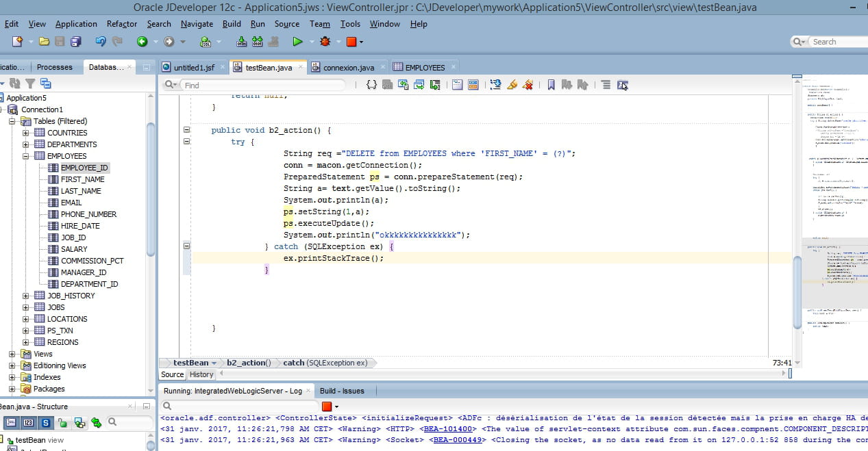Toggle the first view button in Structure toolbar
Viewport: 868px width, 451px height.
(10, 423)
